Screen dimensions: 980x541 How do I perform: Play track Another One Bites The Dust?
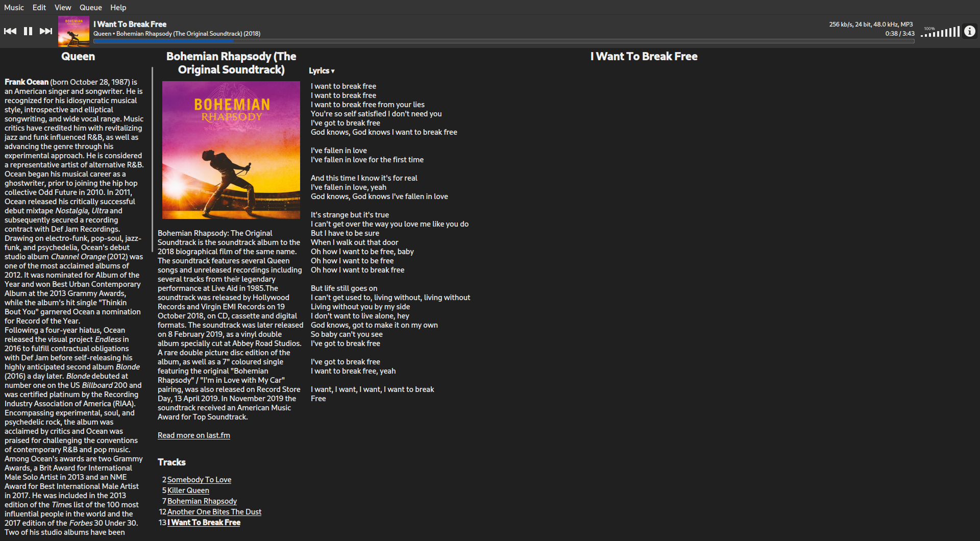click(214, 512)
